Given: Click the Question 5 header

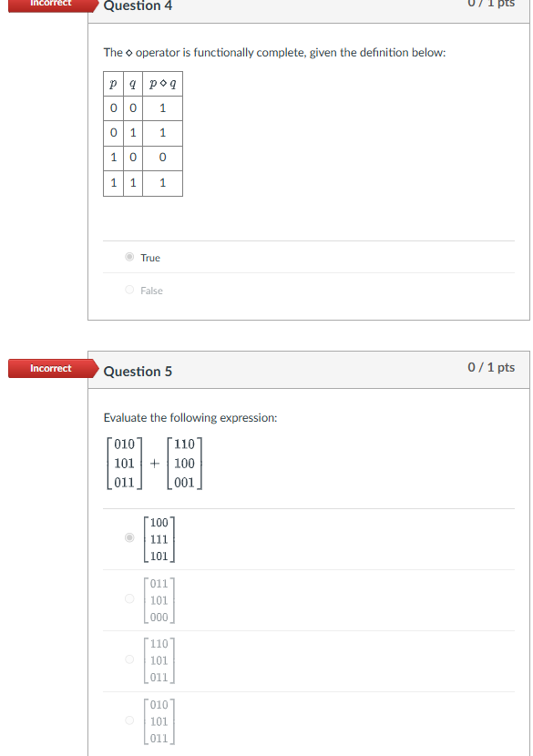Looking at the screenshot, I should pos(137,371).
